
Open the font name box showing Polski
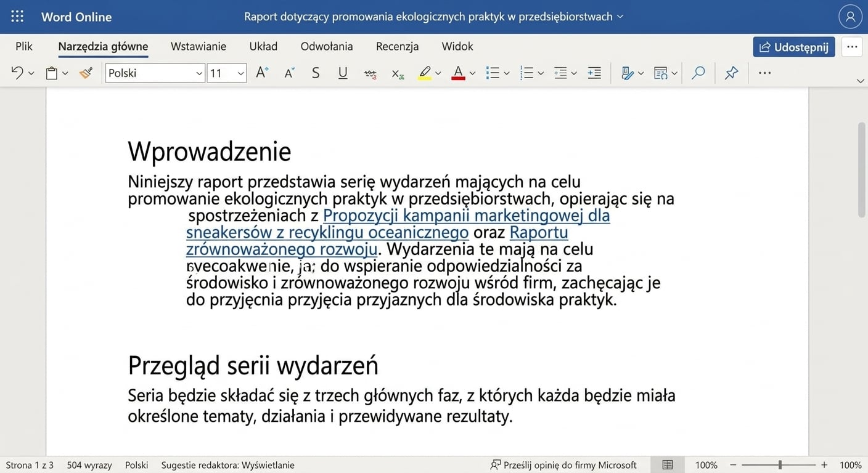point(155,73)
